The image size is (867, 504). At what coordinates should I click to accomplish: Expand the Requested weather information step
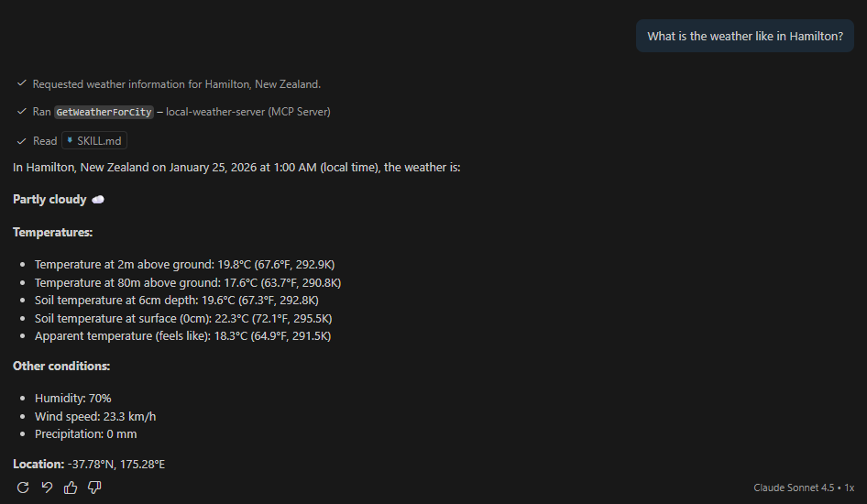pyautogui.click(x=177, y=84)
